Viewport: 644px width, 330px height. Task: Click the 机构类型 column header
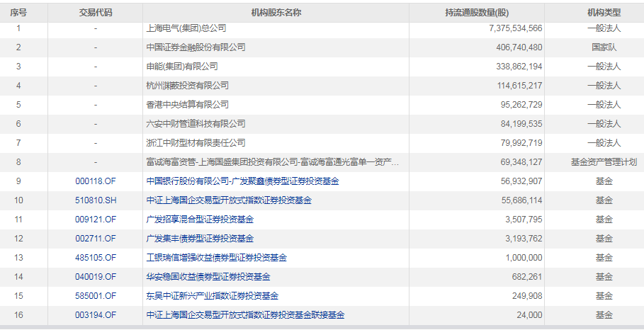[x=604, y=13]
